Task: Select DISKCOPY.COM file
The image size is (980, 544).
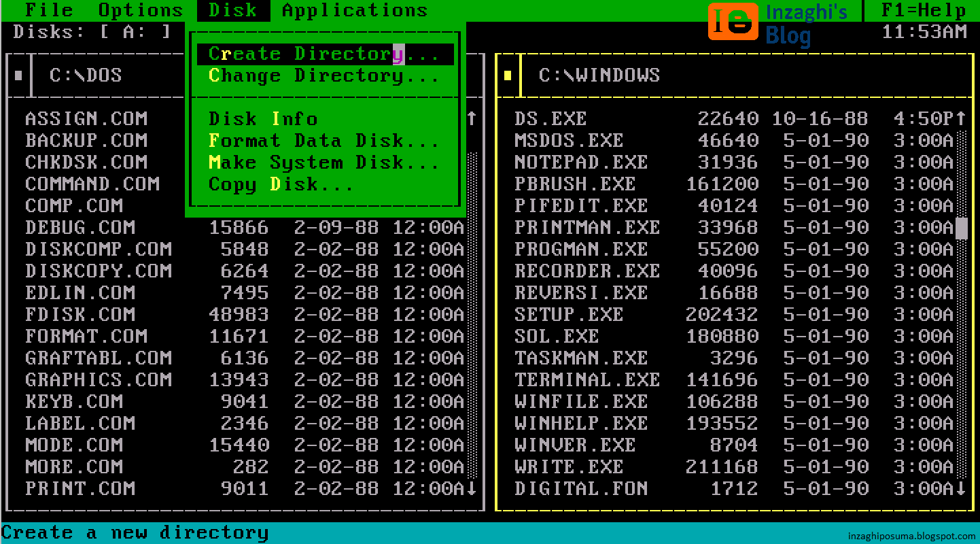Action: (x=245, y=271)
